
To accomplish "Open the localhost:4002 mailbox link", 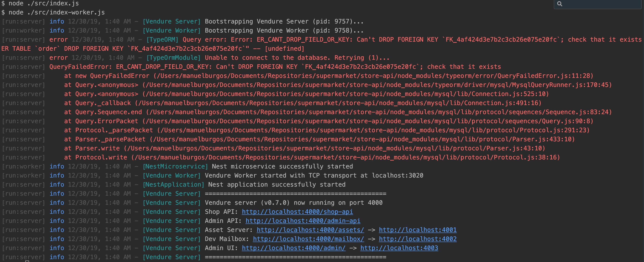I will point(417,239).
